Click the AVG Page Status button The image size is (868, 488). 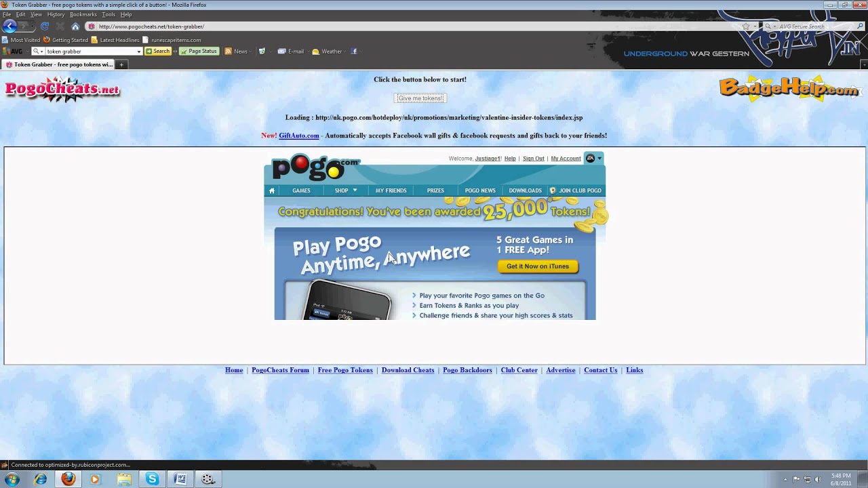pyautogui.click(x=198, y=52)
